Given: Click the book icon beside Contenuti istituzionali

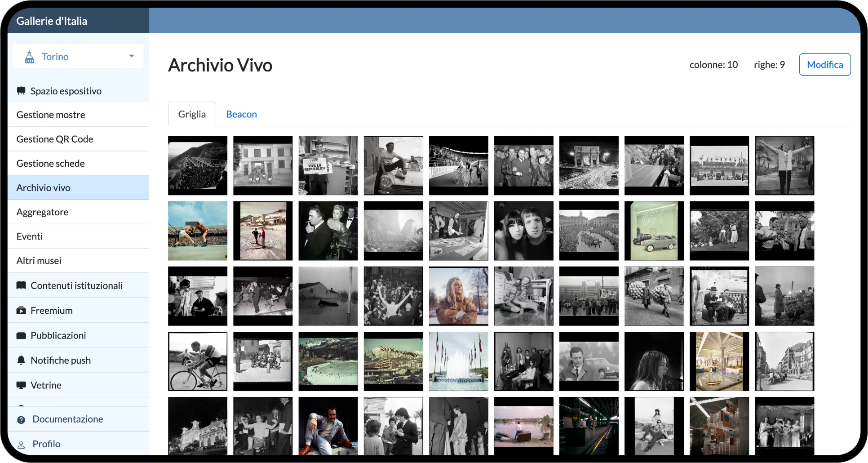Looking at the screenshot, I should tap(21, 285).
